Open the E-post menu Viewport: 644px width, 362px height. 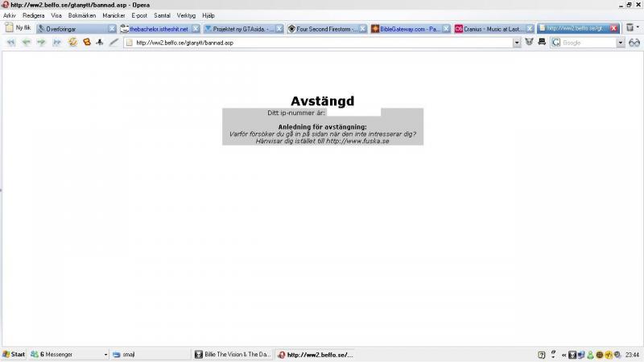click(139, 15)
